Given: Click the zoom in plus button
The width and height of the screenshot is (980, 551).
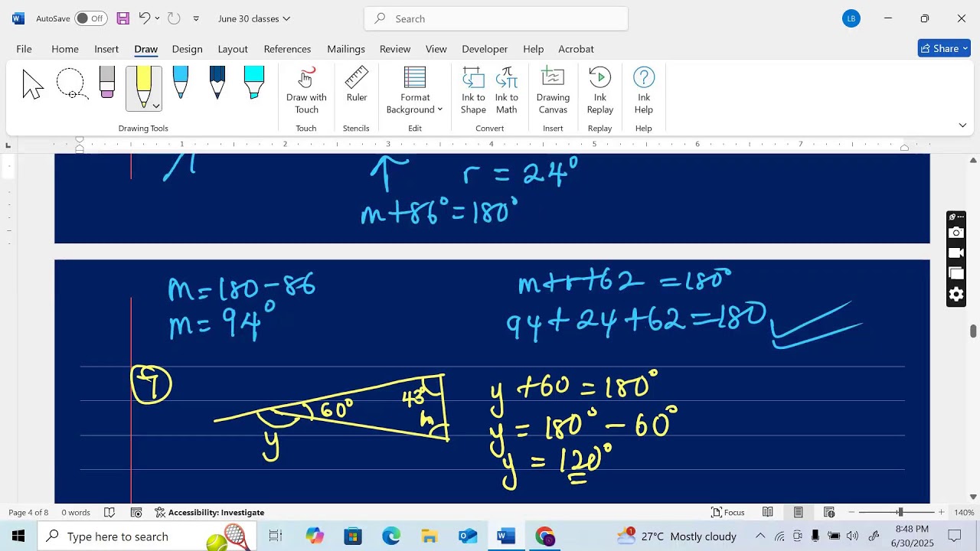Looking at the screenshot, I should pos(942,513).
